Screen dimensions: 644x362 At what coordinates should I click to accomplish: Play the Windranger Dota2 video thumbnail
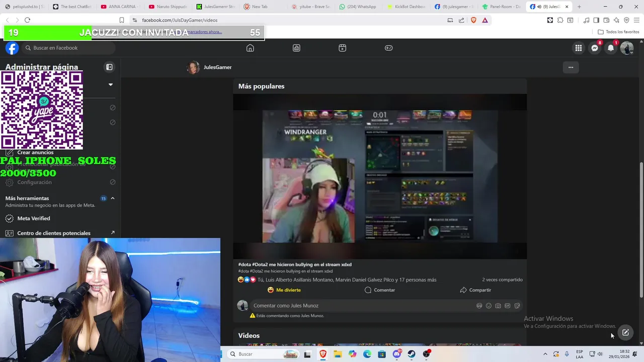pos(380,176)
